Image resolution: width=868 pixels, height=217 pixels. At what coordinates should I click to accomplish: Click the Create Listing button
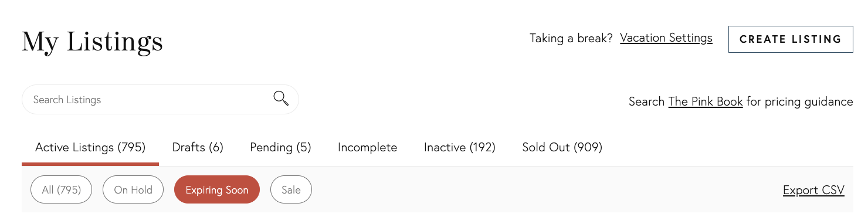[x=791, y=39]
